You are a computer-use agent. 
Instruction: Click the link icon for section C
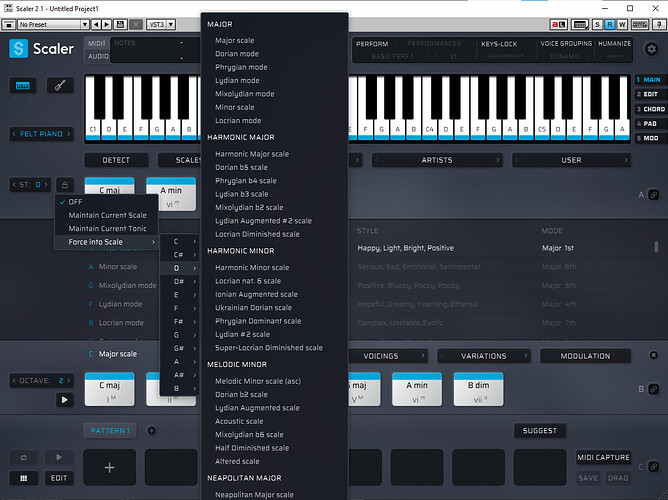click(654, 466)
